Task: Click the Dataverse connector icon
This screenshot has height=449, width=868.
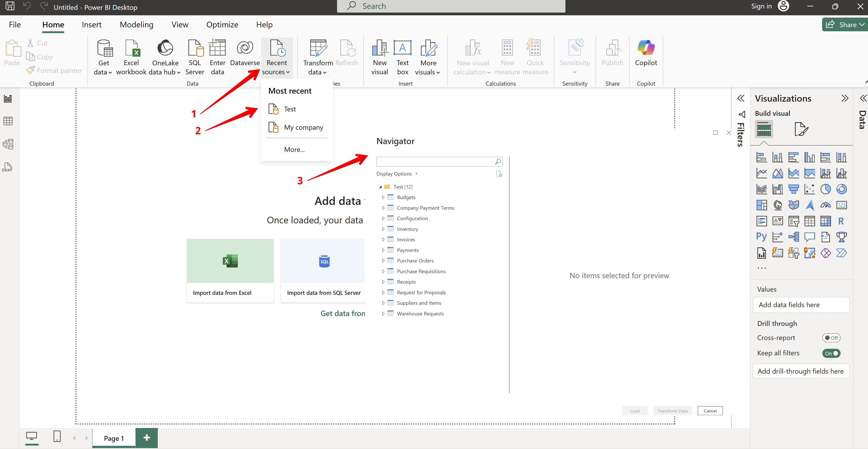Action: pos(245,53)
